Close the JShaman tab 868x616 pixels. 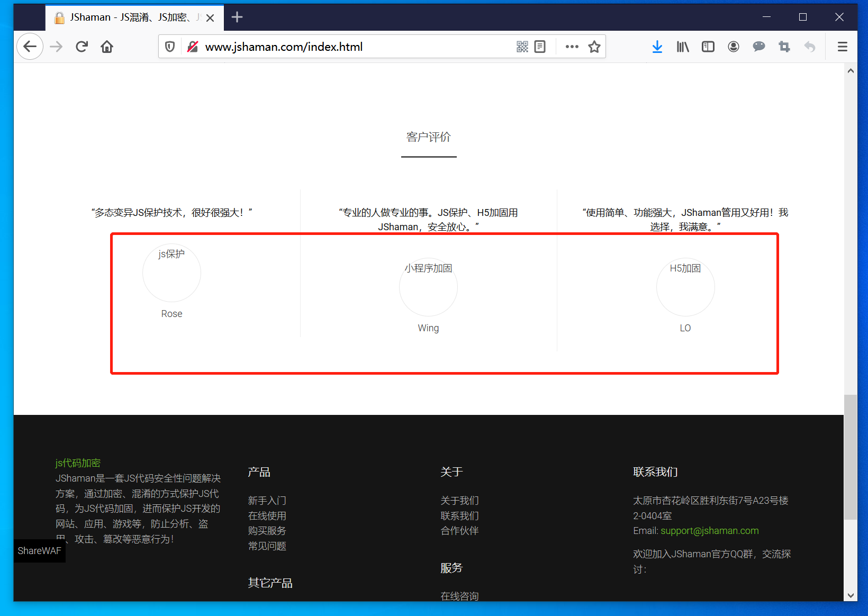click(x=210, y=18)
